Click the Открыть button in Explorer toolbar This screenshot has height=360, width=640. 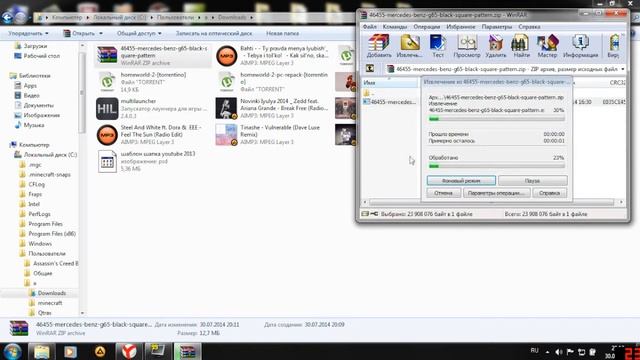coord(83,33)
